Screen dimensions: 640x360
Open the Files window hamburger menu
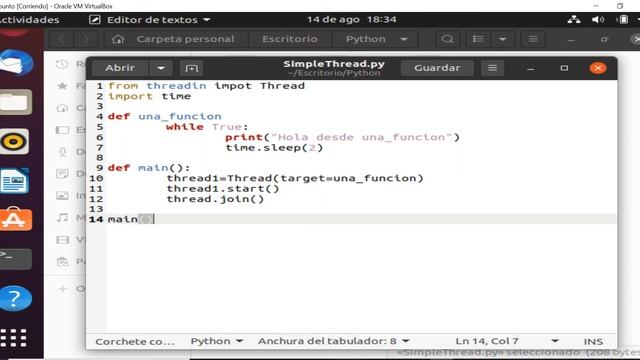tap(533, 39)
